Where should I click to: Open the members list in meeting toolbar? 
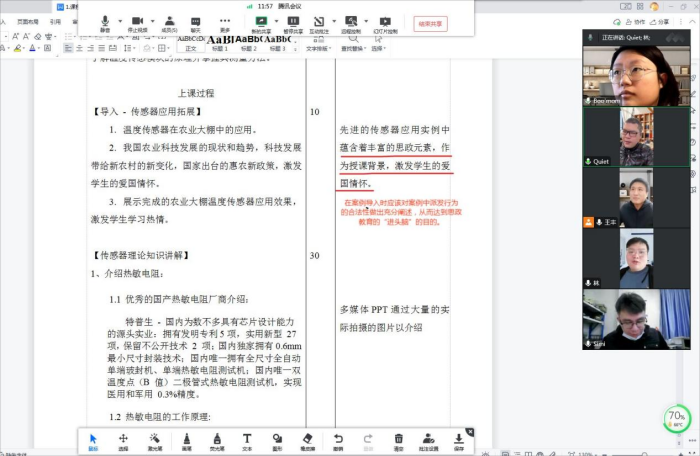point(169,24)
